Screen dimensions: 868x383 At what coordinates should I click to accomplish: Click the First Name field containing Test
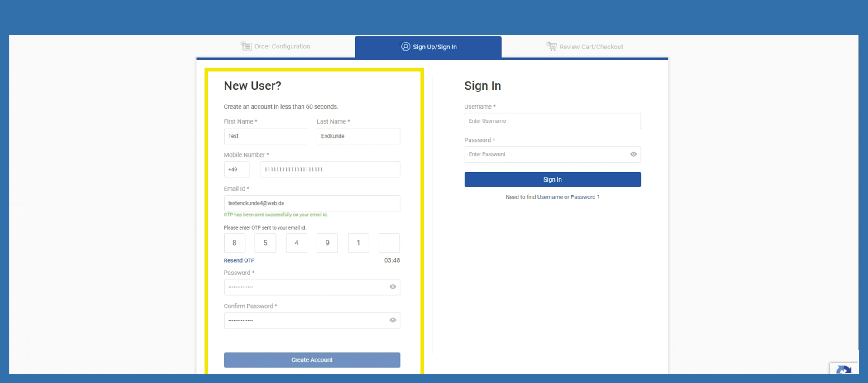pos(265,136)
